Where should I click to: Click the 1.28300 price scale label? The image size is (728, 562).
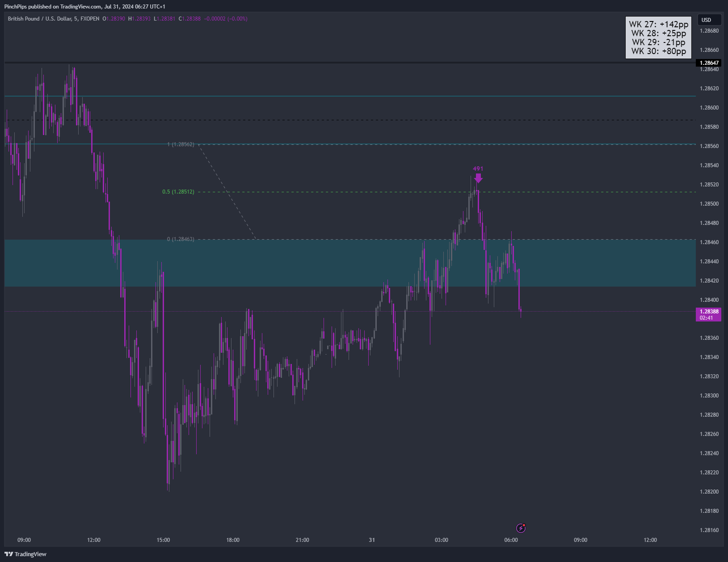(x=709, y=396)
